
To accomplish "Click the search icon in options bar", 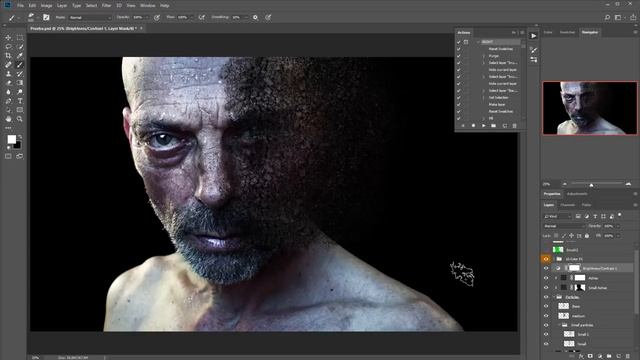I will [607, 18].
